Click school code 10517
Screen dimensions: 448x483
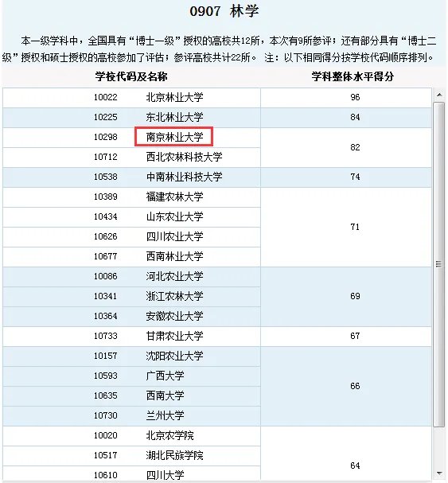click(106, 455)
